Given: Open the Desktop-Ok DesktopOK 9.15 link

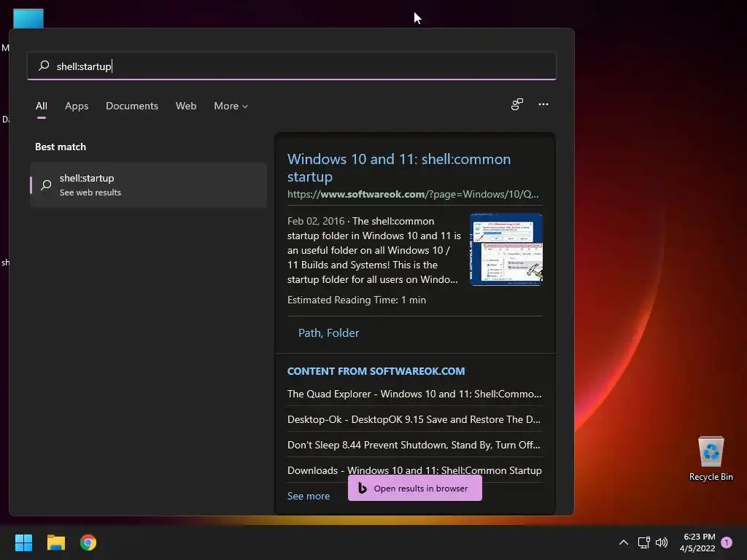Looking at the screenshot, I should pos(414,419).
